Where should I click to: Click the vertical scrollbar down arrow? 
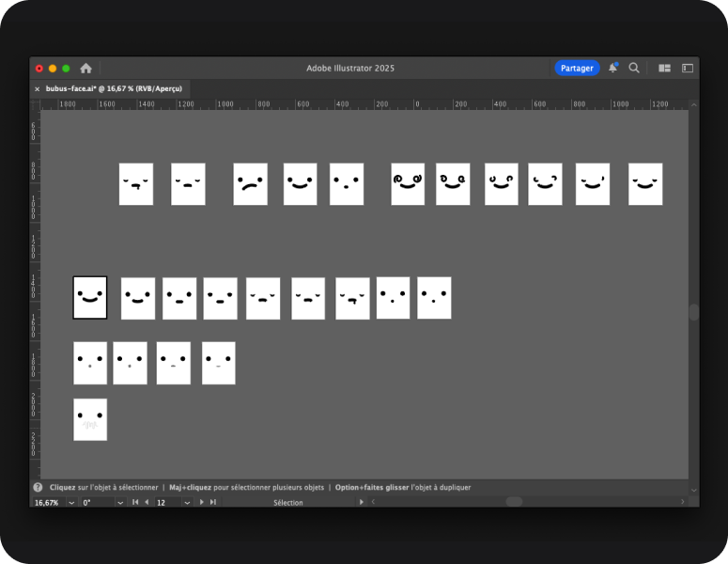[693, 490]
